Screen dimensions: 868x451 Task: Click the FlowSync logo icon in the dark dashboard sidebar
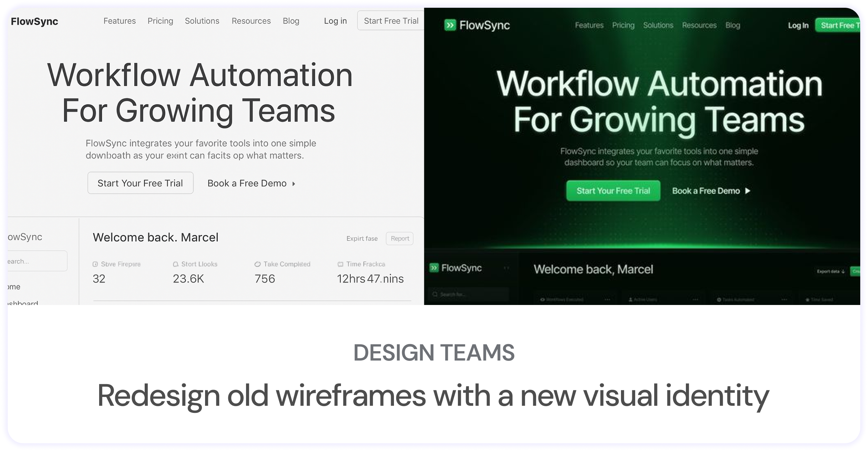coord(435,267)
